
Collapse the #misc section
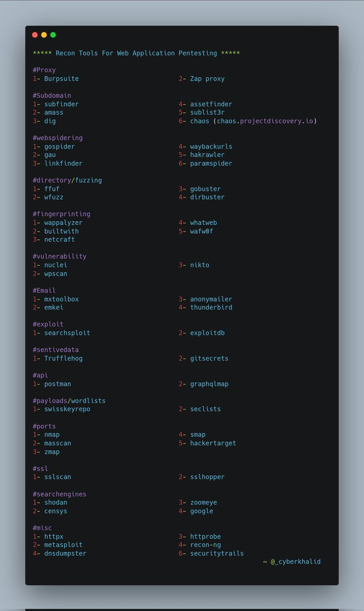tap(42, 527)
